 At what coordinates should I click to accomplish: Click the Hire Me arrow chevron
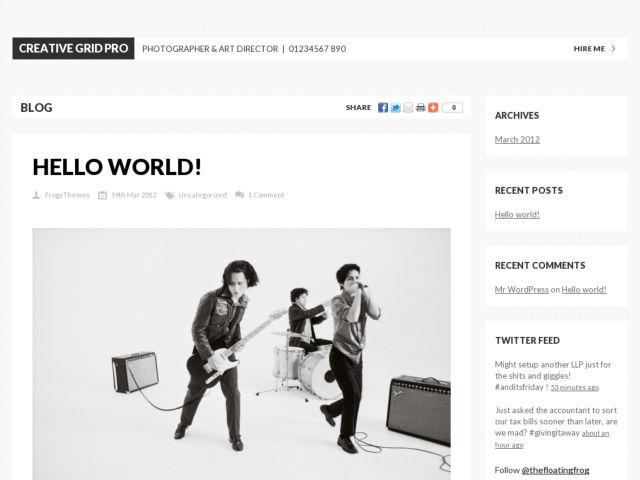[x=613, y=49]
